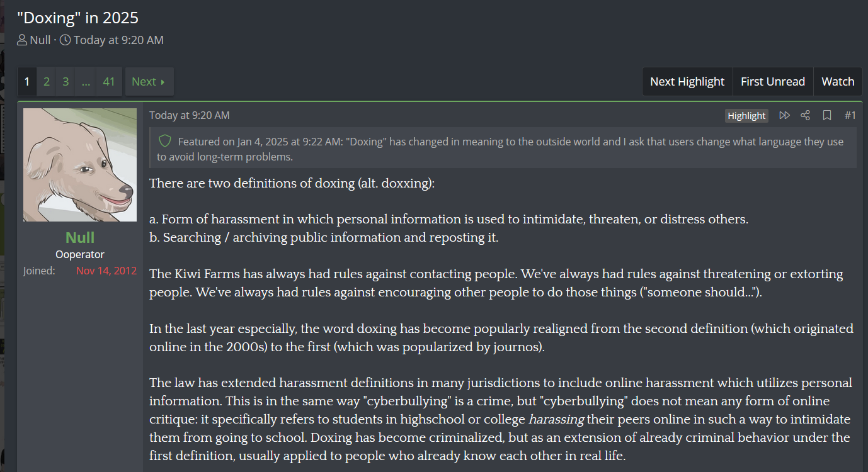This screenshot has height=472, width=868.
Task: Click the clock icon by thread date
Action: click(x=65, y=40)
